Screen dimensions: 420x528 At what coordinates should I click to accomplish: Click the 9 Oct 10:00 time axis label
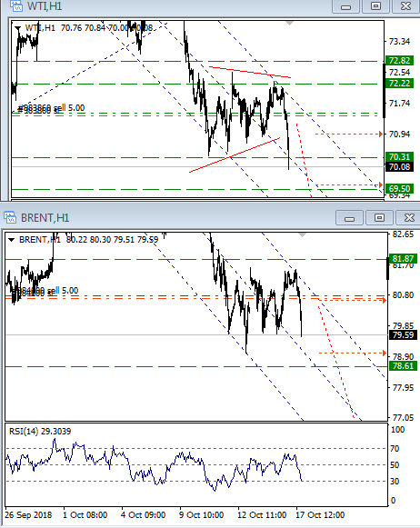[202, 515]
